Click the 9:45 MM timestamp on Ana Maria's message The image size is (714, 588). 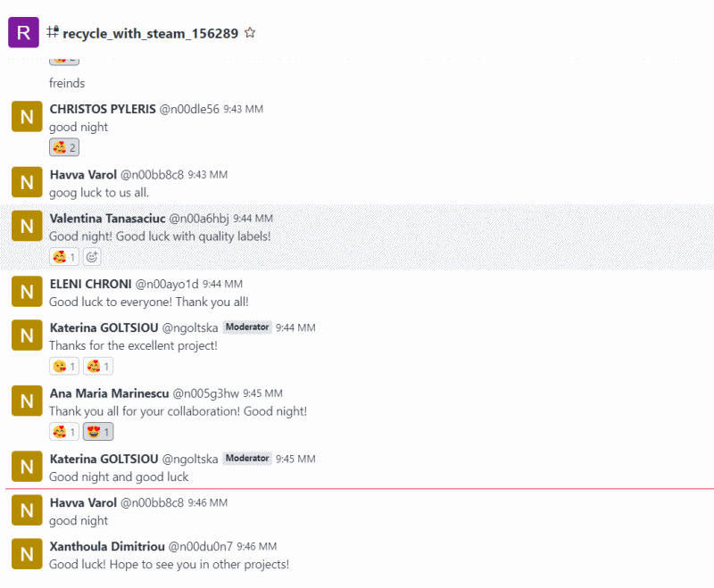[x=262, y=393]
